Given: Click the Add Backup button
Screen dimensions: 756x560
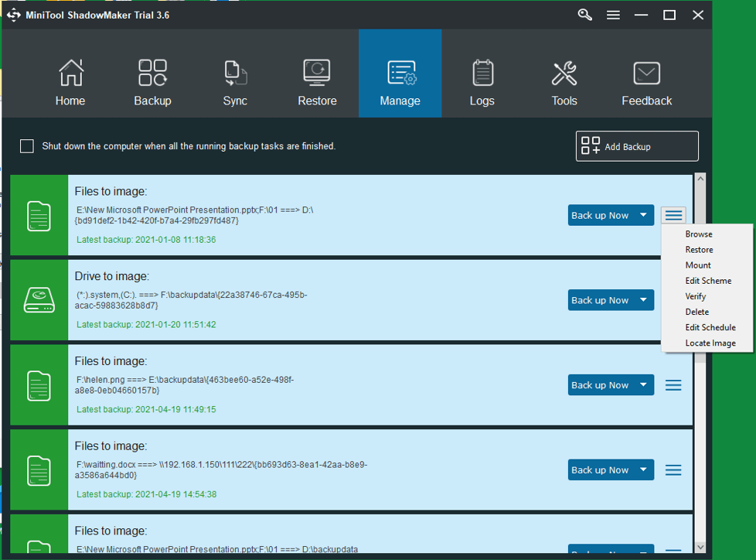Looking at the screenshot, I should pos(637,146).
